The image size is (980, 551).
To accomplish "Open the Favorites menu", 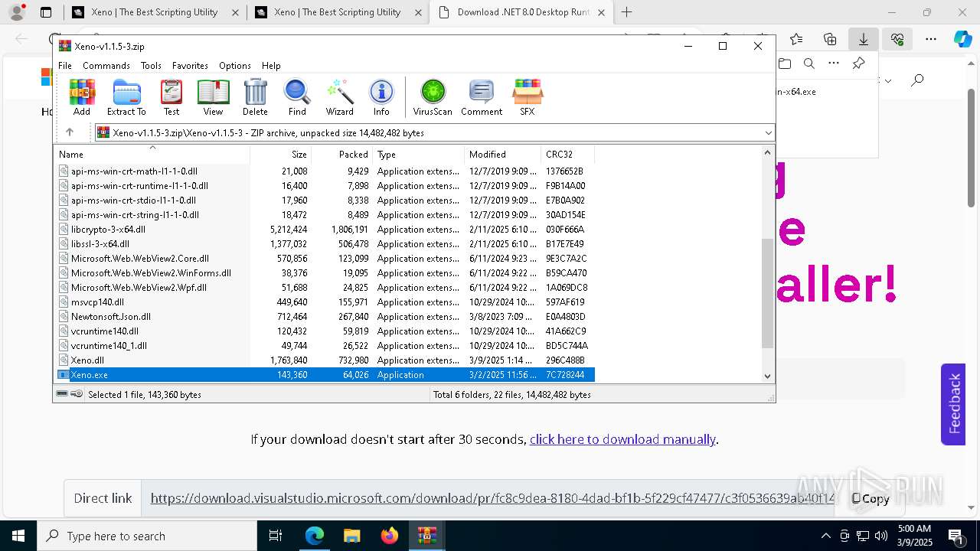I will pyautogui.click(x=190, y=66).
